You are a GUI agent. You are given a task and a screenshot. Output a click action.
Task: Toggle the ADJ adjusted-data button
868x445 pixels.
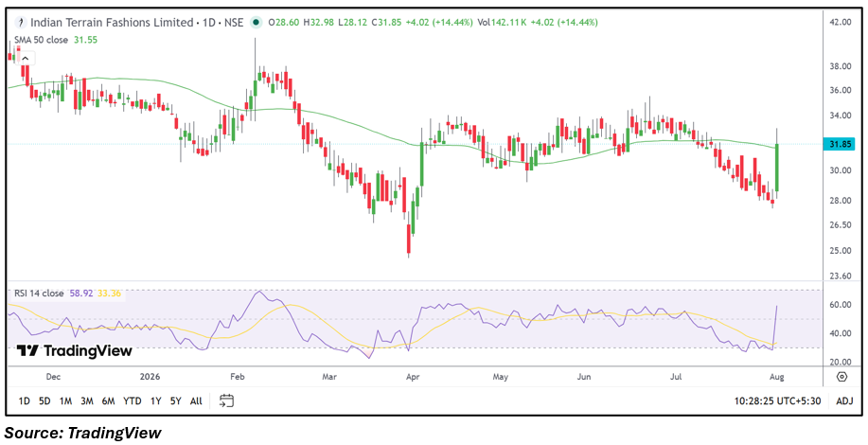click(x=844, y=400)
